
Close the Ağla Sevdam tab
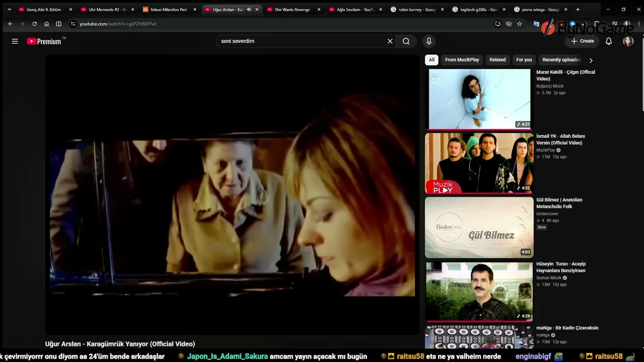coord(381,10)
